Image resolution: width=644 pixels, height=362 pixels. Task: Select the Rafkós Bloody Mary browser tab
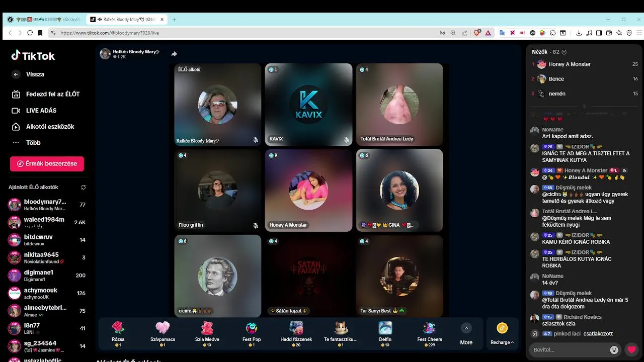[x=128, y=19]
